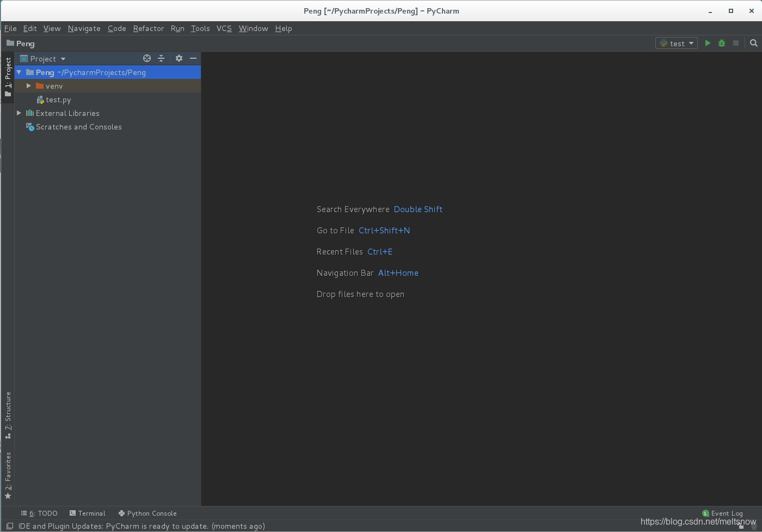The height and width of the screenshot is (532, 762).
Task: Click the Double Shift shortcut hint
Action: pos(418,209)
